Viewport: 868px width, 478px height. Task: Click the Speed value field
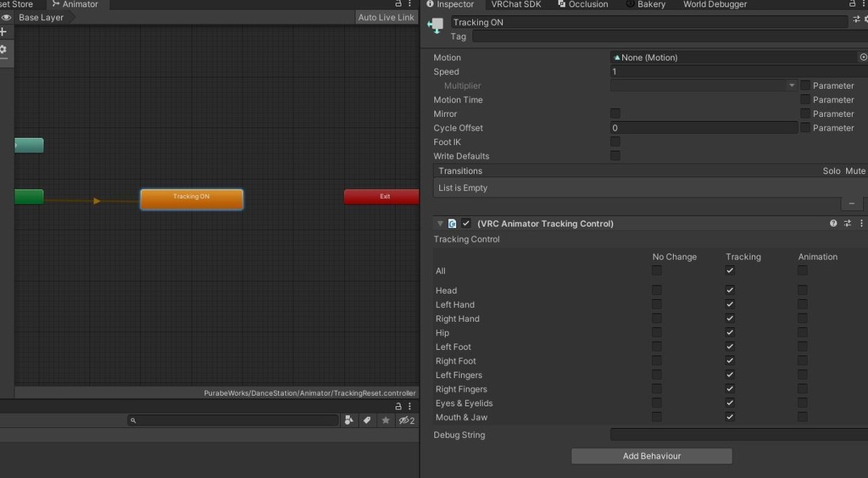point(739,71)
